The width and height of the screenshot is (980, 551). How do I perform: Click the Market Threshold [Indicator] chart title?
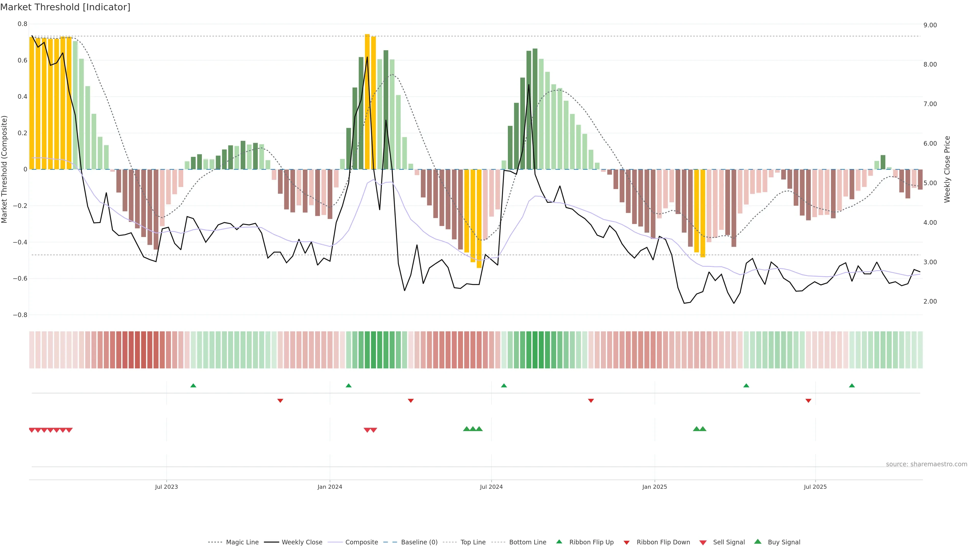(x=65, y=7)
